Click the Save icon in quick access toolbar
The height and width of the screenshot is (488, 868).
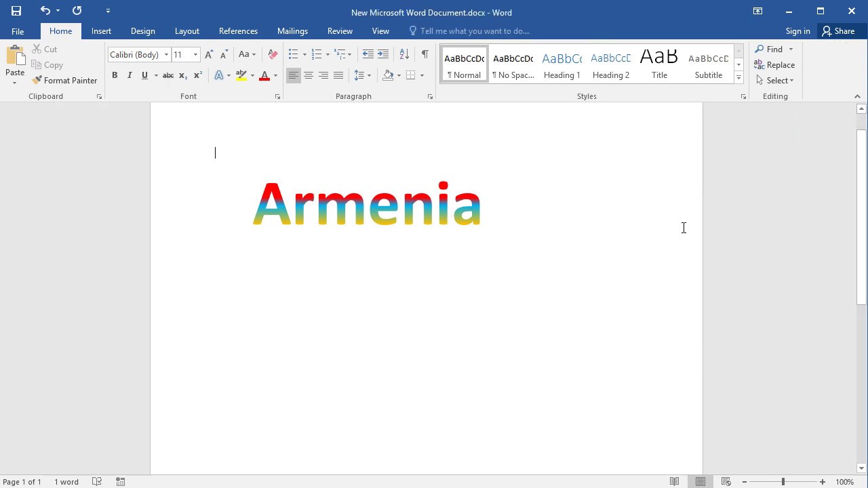tap(16, 11)
